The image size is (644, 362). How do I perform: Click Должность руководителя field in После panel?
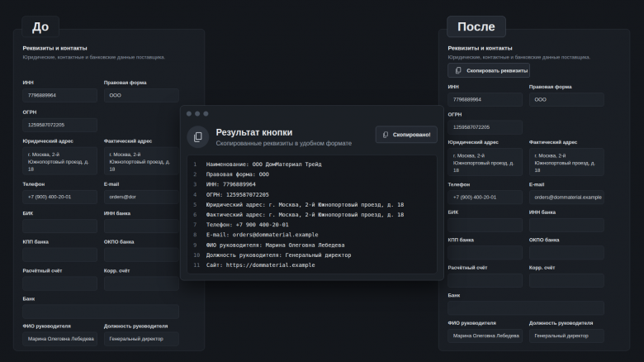pyautogui.click(x=566, y=336)
